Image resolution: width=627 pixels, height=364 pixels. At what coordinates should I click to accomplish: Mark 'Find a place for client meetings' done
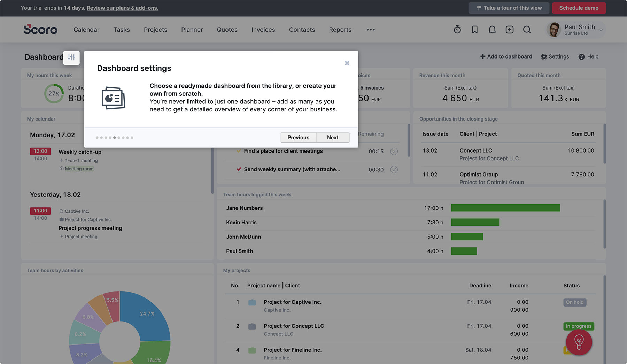[x=394, y=151]
